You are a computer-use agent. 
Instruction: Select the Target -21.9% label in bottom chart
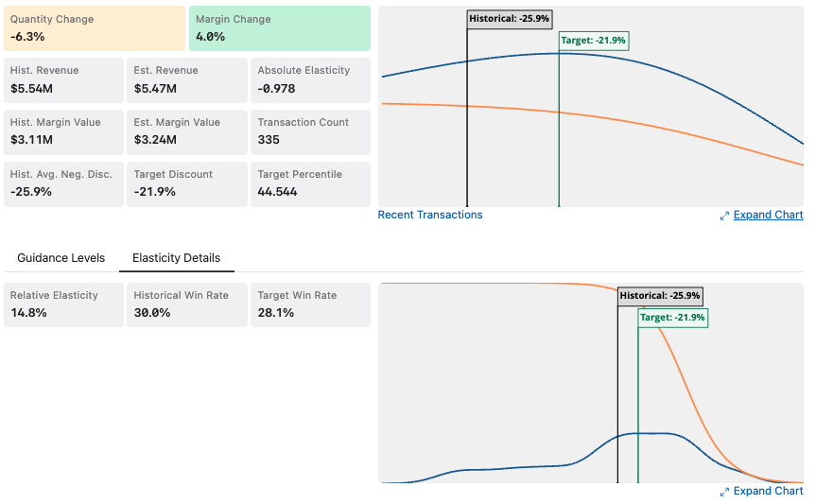(672, 318)
